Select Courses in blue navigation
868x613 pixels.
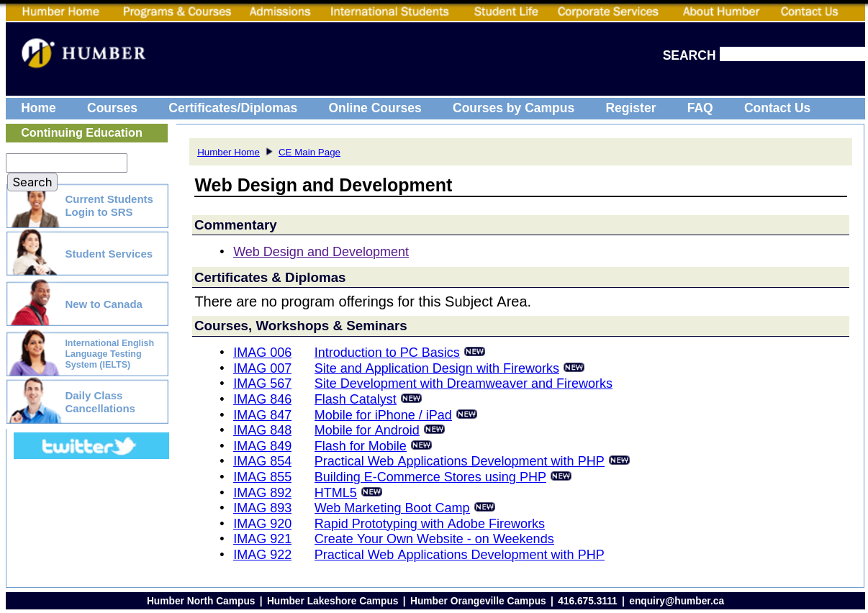click(112, 108)
